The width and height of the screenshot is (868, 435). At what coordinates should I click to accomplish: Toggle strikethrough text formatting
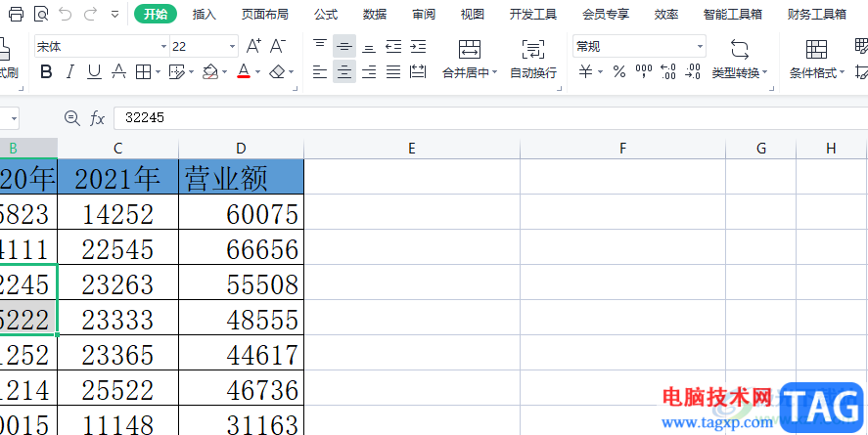pos(118,72)
